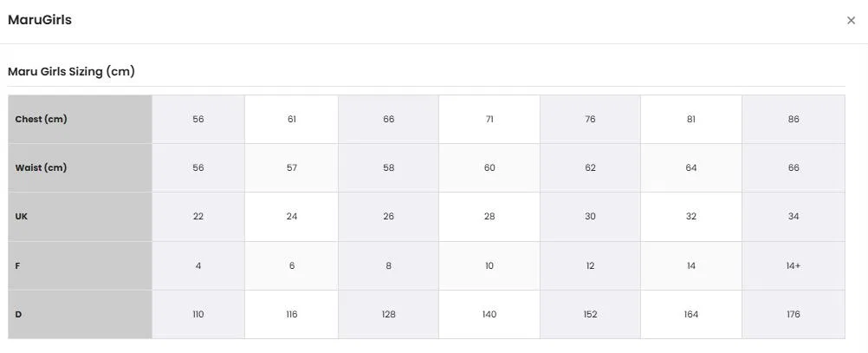Click waist value 57 cell
The width and height of the screenshot is (868, 353).
click(x=292, y=168)
